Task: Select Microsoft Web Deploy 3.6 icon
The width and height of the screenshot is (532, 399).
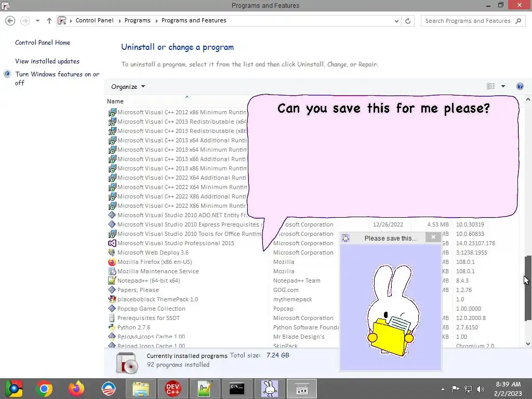Action: click(x=112, y=252)
